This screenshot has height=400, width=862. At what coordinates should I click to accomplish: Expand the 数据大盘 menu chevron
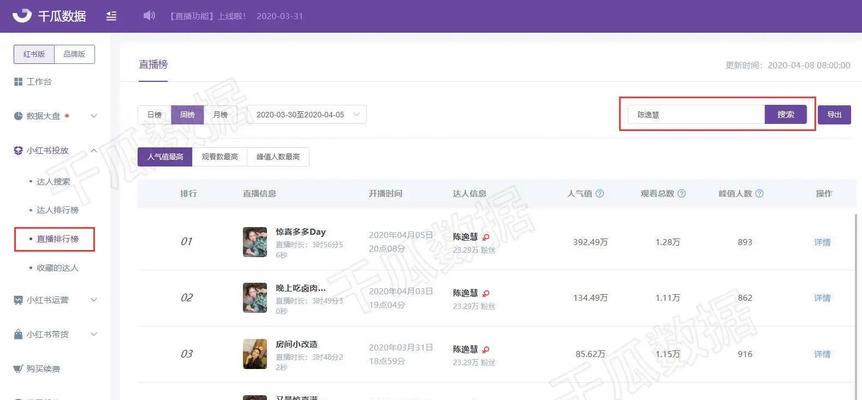pyautogui.click(x=93, y=116)
